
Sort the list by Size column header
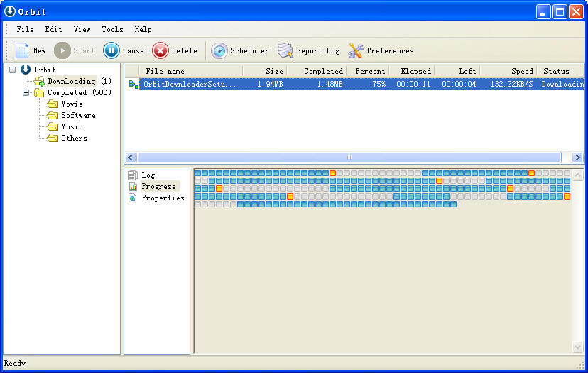point(264,71)
